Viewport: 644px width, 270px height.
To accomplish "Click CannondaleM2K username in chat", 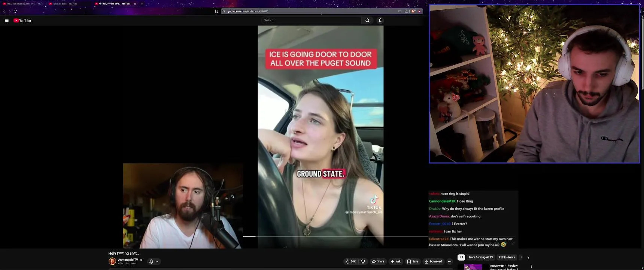I will tap(443, 201).
